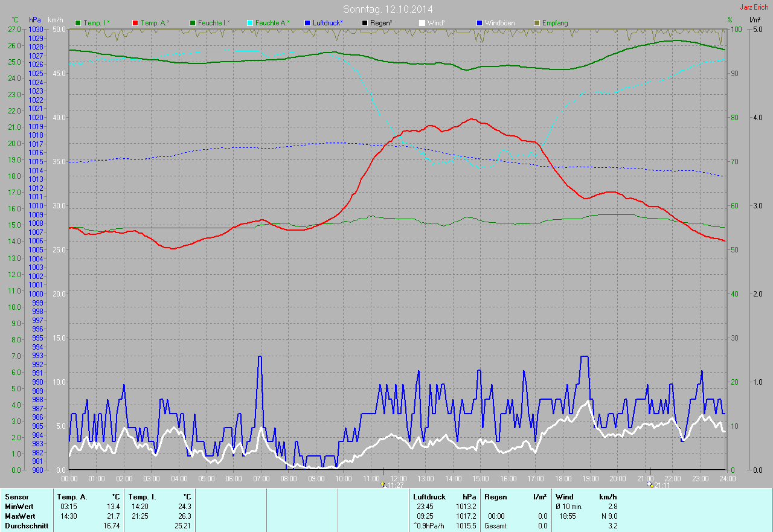773x532 pixels.
Task: Click the maximum pressure value "1017.2"
Action: (466, 516)
